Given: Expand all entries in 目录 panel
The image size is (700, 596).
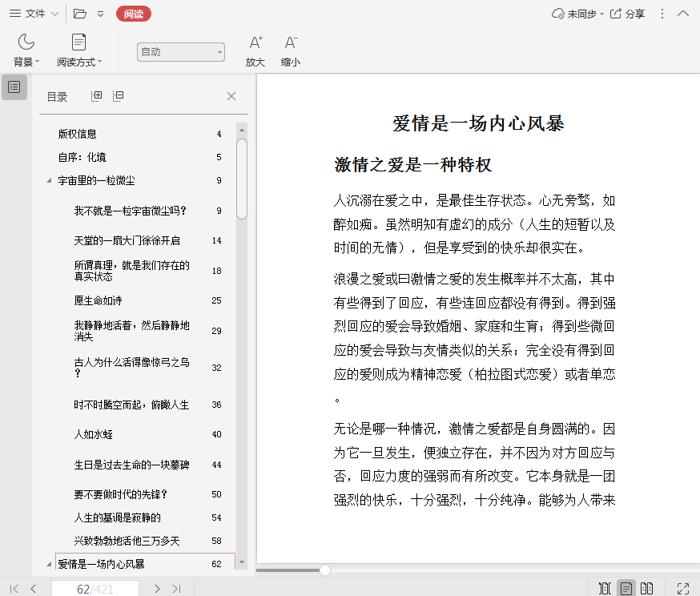Looking at the screenshot, I should [x=96, y=96].
